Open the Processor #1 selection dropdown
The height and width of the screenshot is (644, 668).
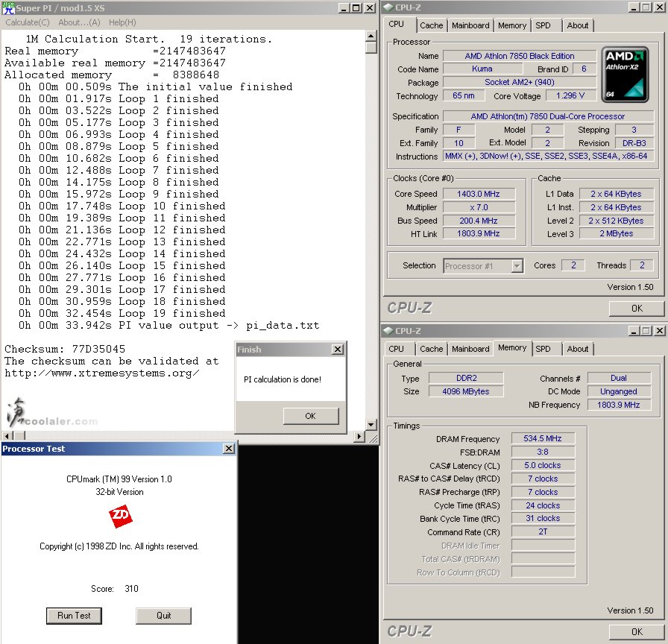[x=517, y=266]
